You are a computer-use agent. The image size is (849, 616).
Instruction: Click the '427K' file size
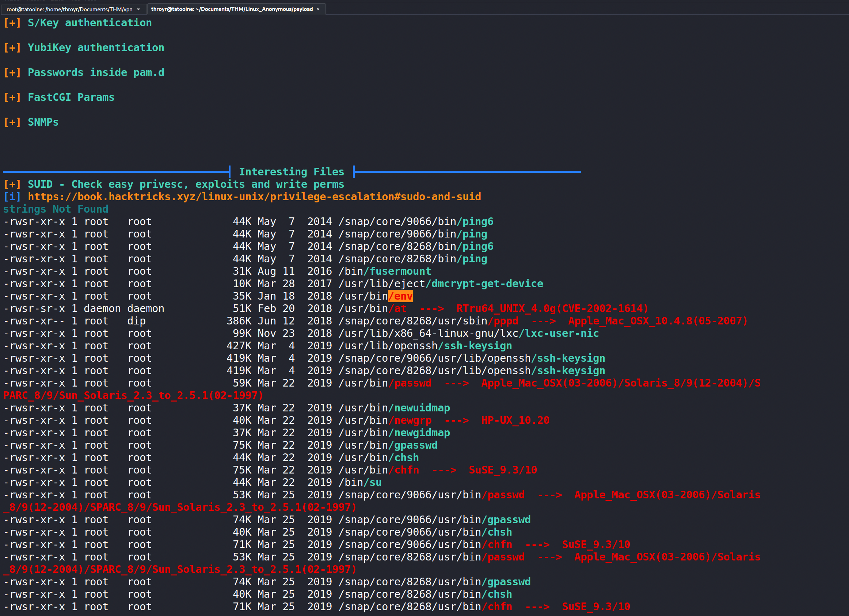tap(239, 346)
